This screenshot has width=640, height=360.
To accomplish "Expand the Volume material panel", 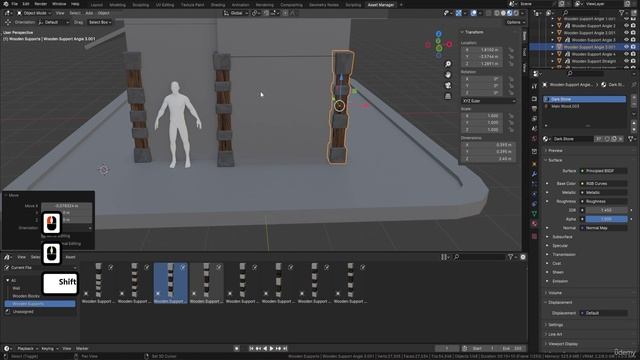I will click(x=555, y=293).
